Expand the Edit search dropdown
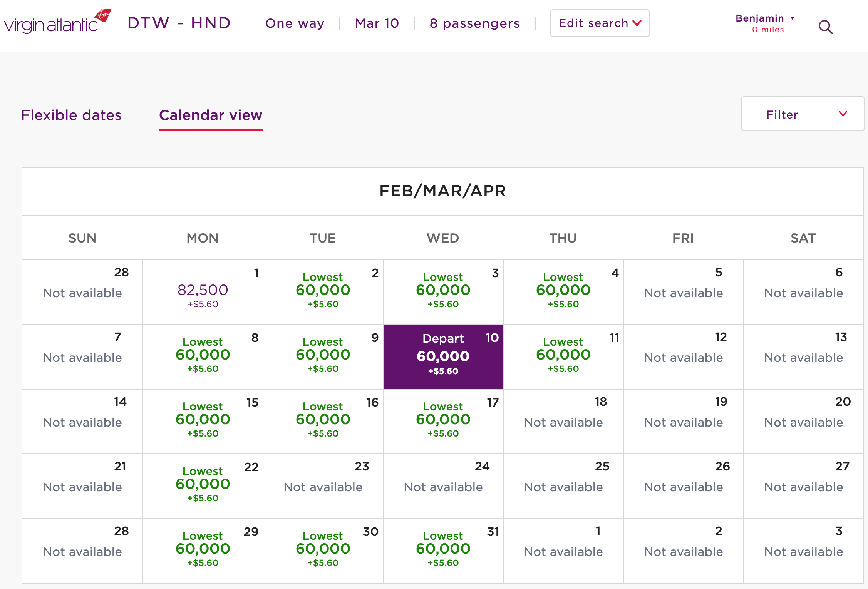868x589 pixels. tap(599, 23)
